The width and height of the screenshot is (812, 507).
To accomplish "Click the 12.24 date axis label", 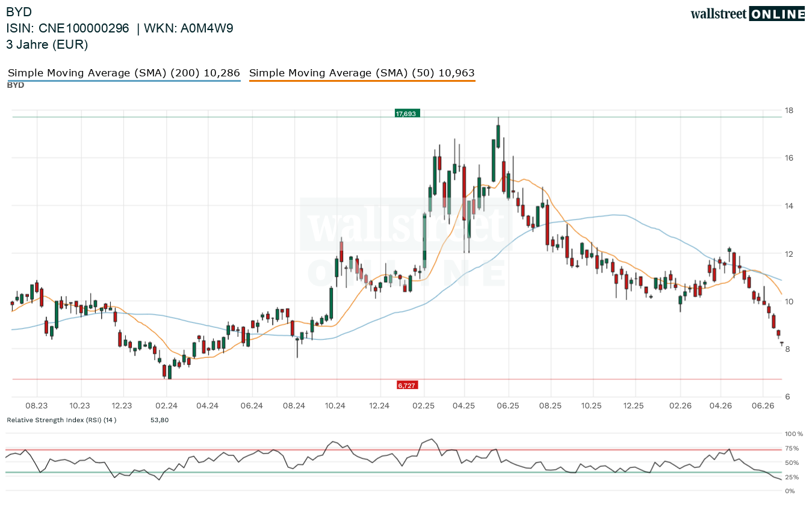I will click(x=380, y=406).
